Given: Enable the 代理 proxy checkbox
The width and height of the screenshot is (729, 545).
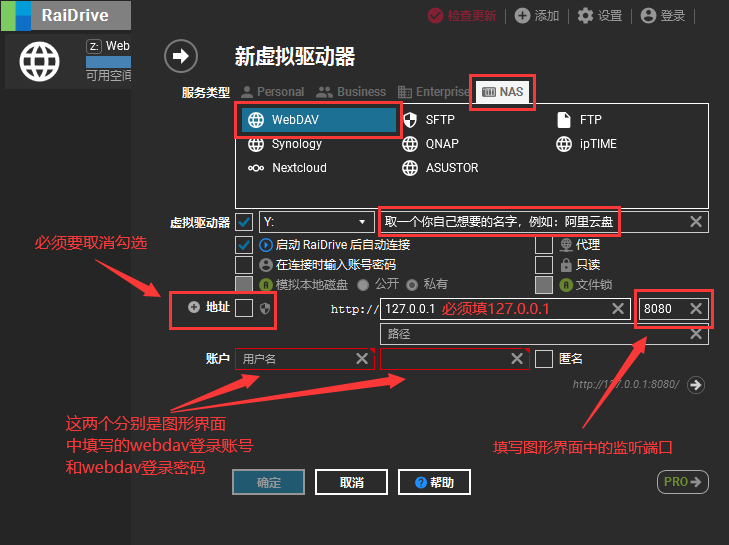Looking at the screenshot, I should (x=544, y=245).
